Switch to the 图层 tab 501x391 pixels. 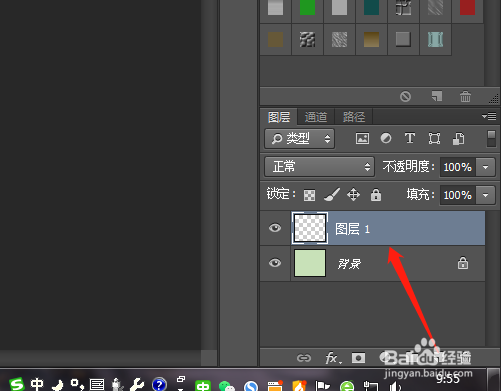pos(279,117)
